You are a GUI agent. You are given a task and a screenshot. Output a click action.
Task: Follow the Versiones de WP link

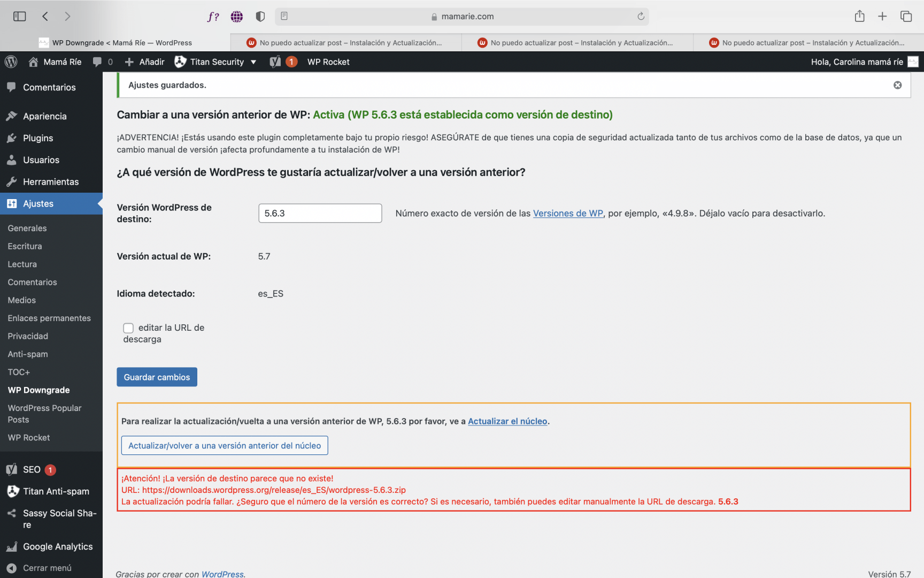tap(568, 214)
